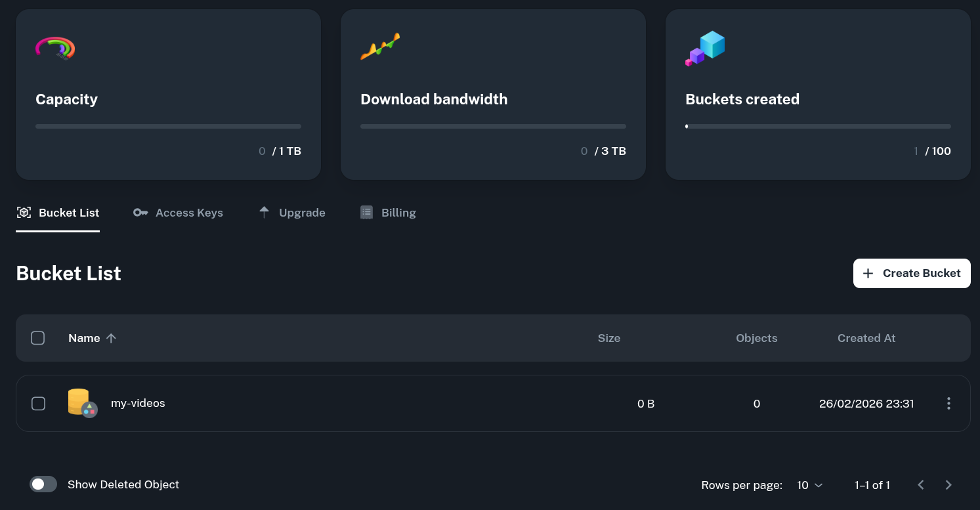The height and width of the screenshot is (510, 980).
Task: Open the my-videos bucket name link
Action: click(138, 403)
